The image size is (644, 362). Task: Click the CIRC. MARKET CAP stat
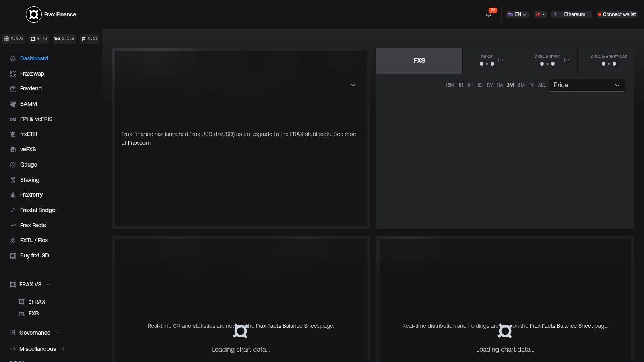(x=606, y=61)
